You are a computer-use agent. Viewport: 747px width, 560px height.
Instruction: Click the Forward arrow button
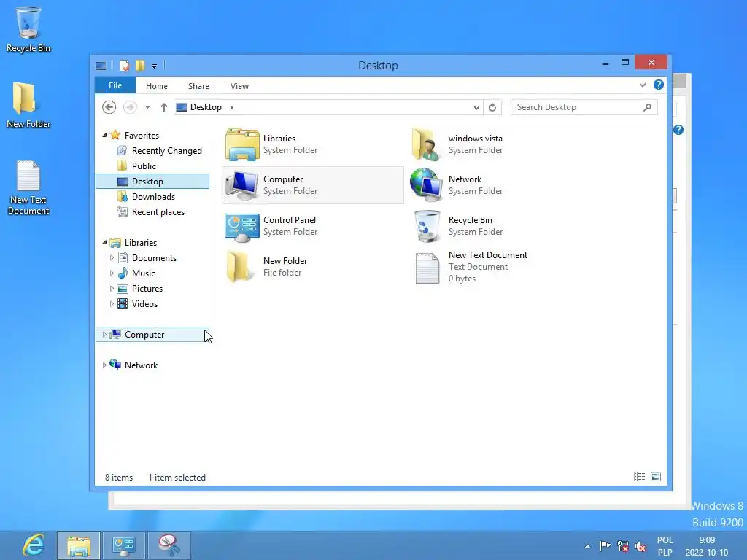tap(130, 107)
